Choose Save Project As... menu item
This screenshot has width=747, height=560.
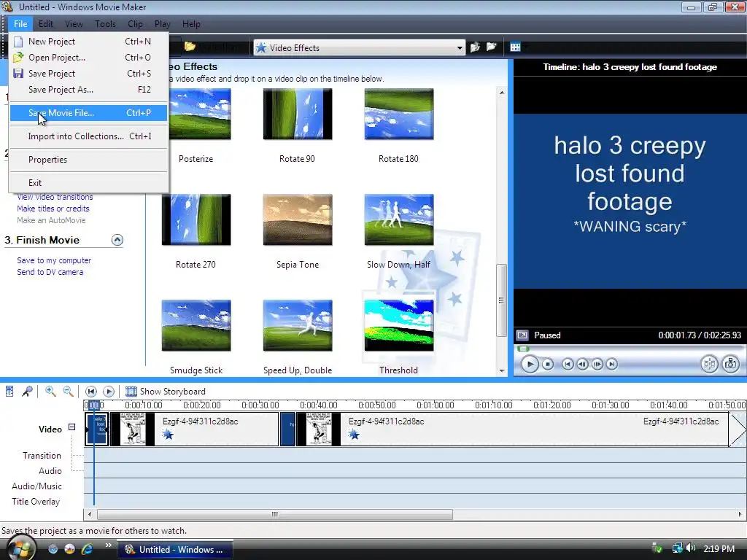pos(88,90)
